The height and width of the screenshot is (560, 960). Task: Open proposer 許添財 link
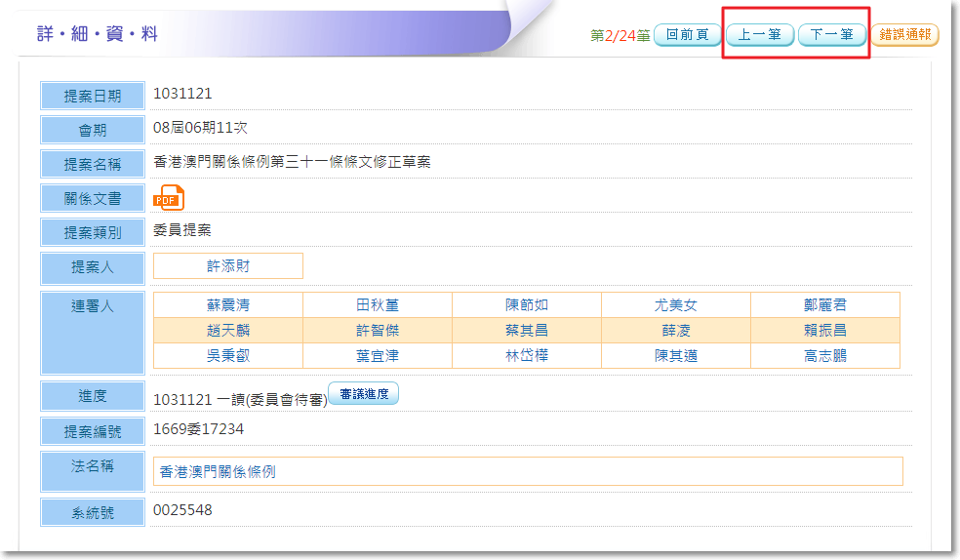227,265
